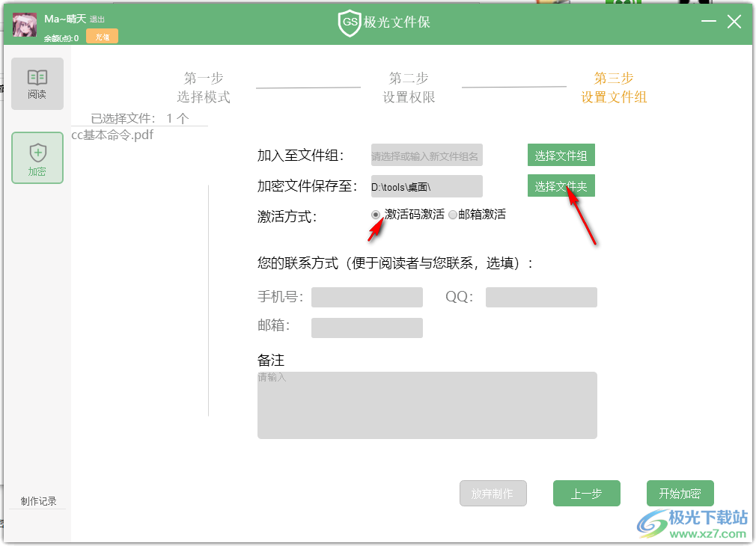Viewport: 756px width, 546px height.
Task: Open the 选择文件夹 folder picker
Action: coord(561,185)
